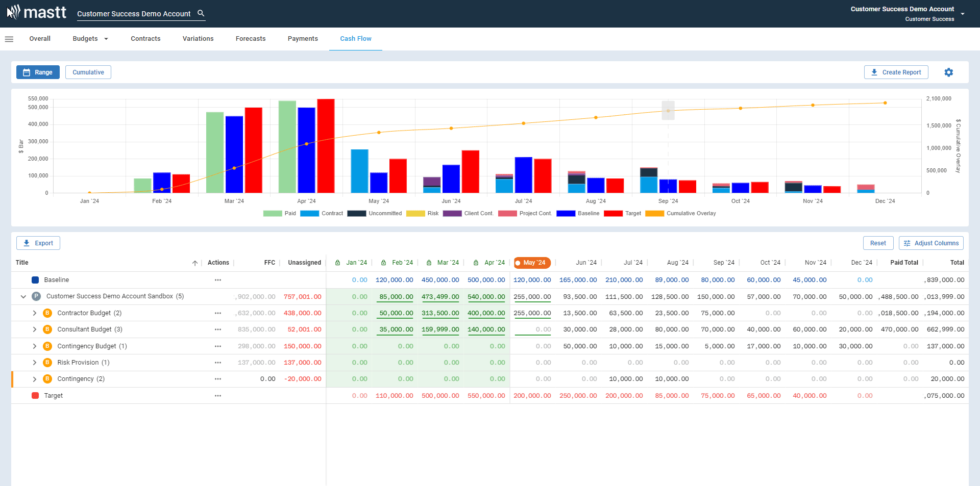980x486 pixels.
Task: Click the blue Baseline color swatch
Action: click(x=35, y=279)
